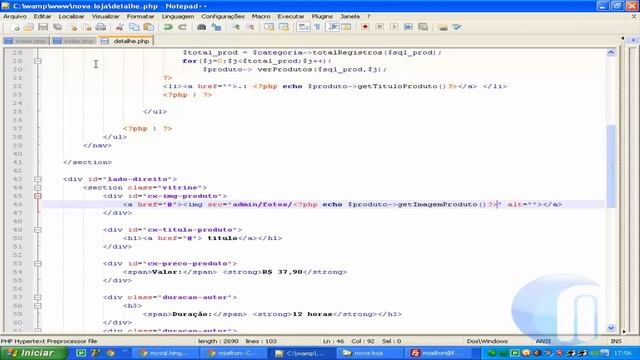
Task: Click the Redo toolbar icon
Action: pos(182,27)
